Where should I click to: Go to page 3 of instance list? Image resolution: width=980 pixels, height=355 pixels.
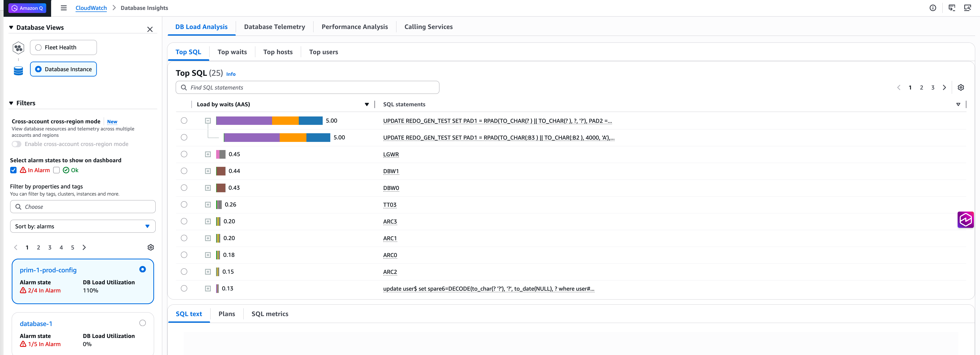tap(50, 247)
